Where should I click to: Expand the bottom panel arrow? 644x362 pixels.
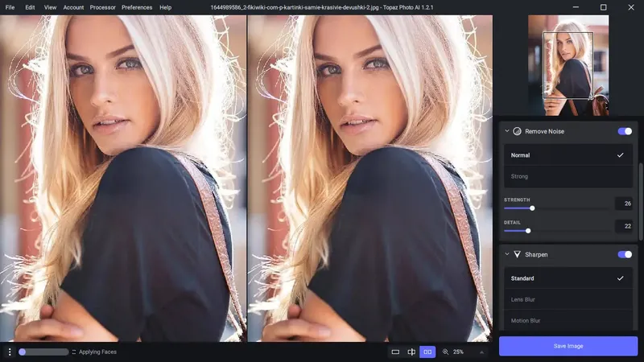point(481,352)
